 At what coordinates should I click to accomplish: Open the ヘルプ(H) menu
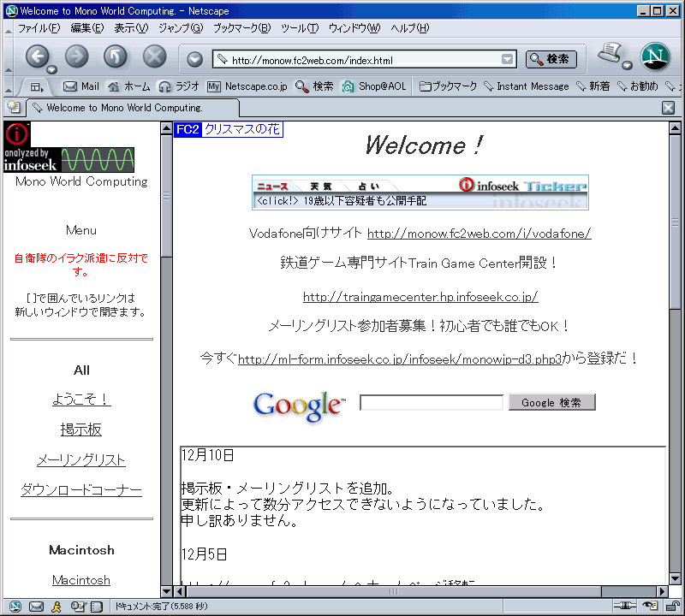tap(410, 28)
